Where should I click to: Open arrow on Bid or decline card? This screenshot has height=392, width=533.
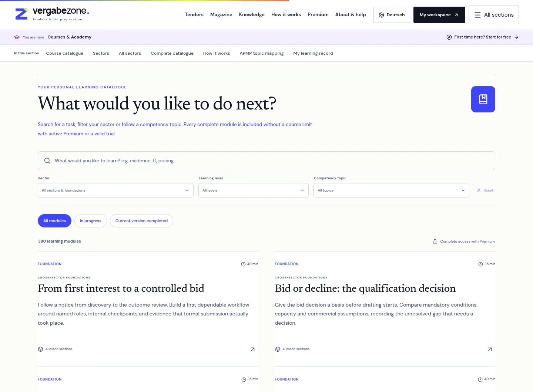(490, 349)
